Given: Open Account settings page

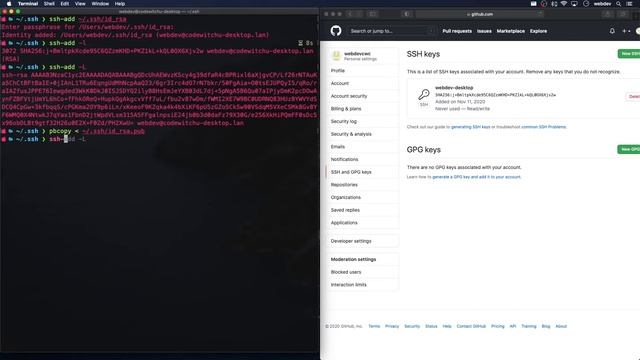Looking at the screenshot, I should click(x=362, y=83).
